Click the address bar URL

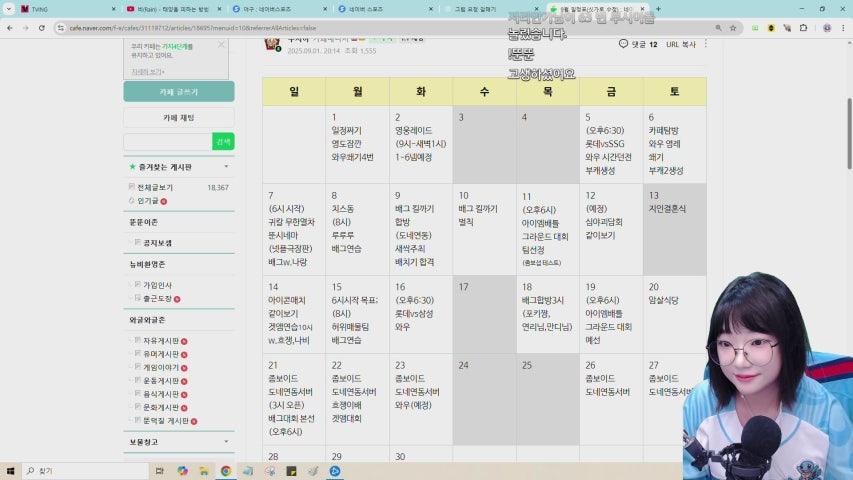click(x=193, y=28)
